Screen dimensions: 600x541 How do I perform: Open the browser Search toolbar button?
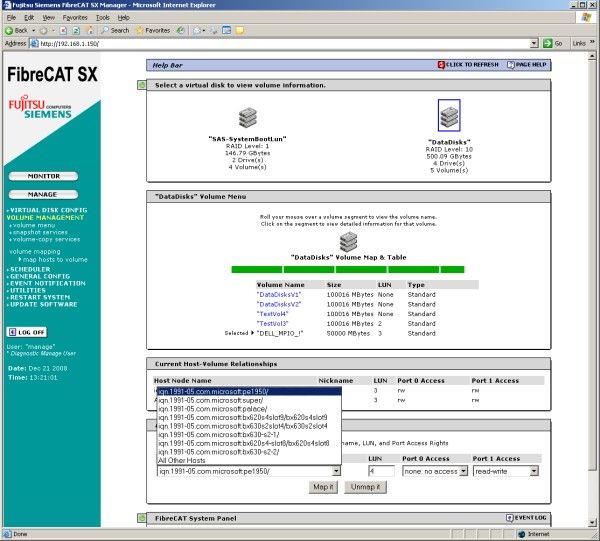click(x=115, y=30)
